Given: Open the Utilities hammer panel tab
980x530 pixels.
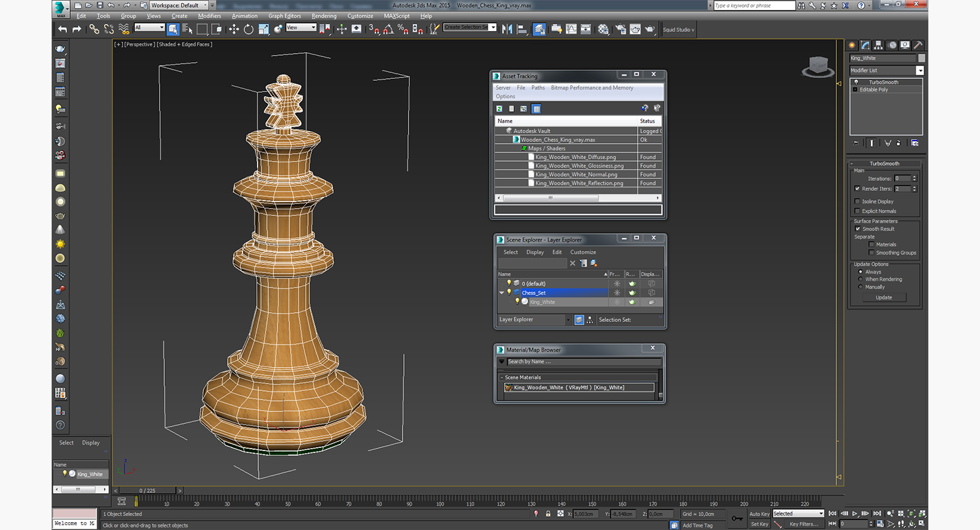Looking at the screenshot, I should coord(918,45).
